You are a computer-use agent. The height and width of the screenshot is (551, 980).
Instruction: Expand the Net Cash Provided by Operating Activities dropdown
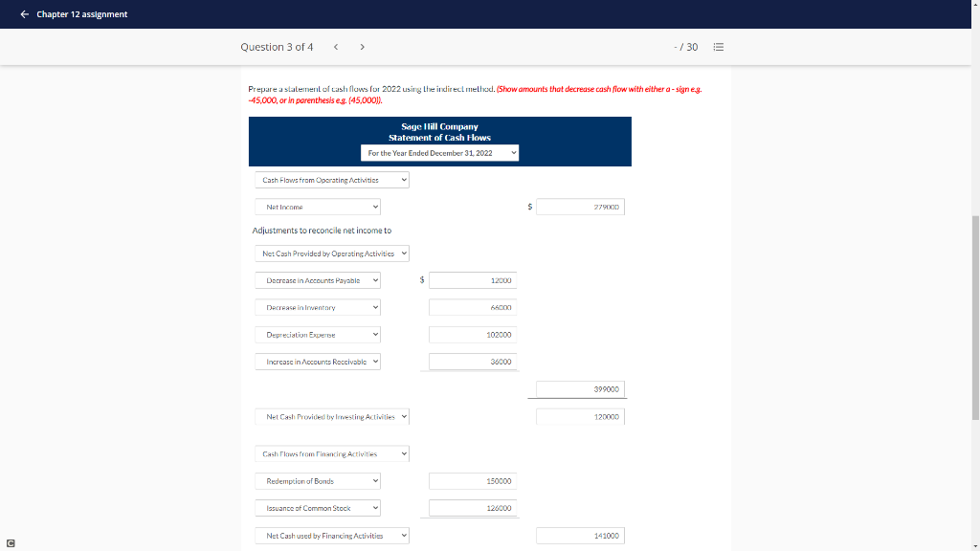tap(331, 253)
